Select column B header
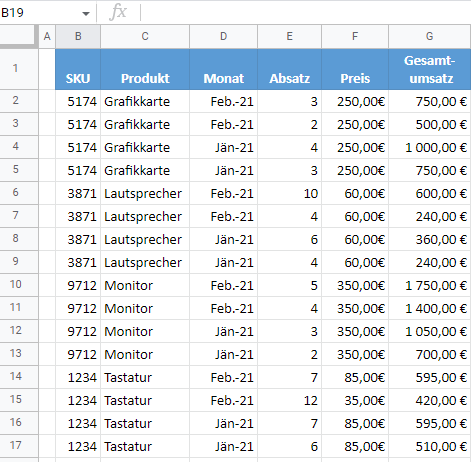The height and width of the screenshot is (462, 471). coord(78,36)
